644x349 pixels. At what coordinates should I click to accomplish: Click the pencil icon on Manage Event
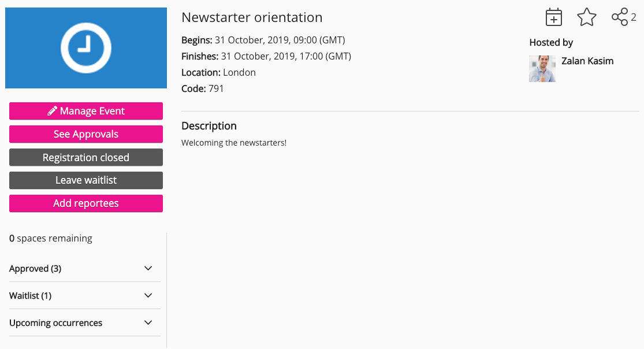(x=52, y=111)
